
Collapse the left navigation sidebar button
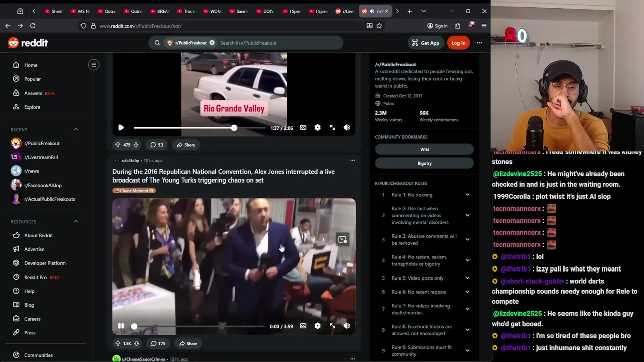pyautogui.click(x=93, y=65)
